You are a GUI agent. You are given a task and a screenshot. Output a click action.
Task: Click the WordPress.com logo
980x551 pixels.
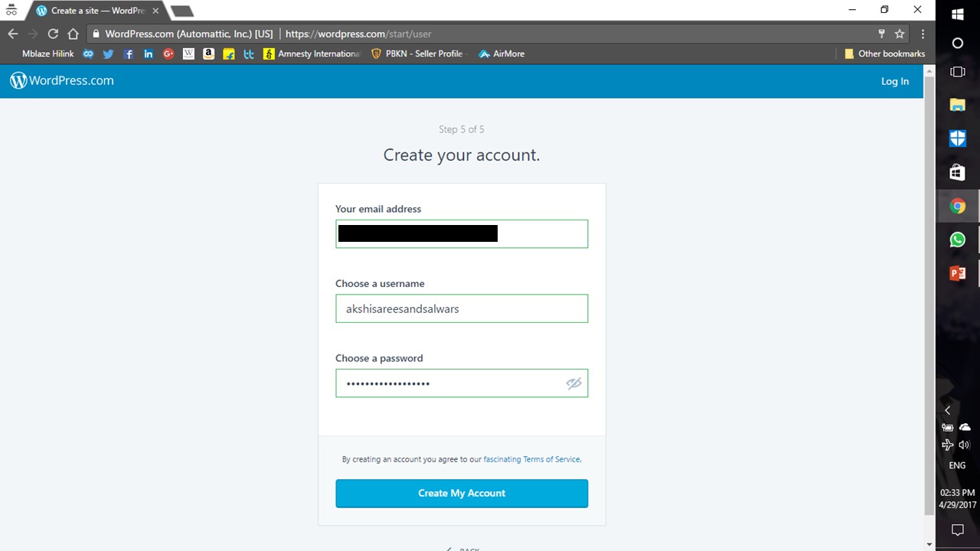tap(62, 81)
